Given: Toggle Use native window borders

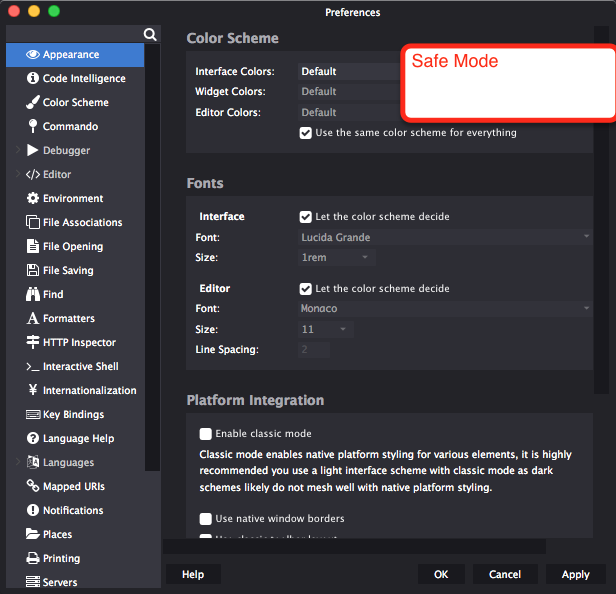Looking at the screenshot, I should coord(205,519).
